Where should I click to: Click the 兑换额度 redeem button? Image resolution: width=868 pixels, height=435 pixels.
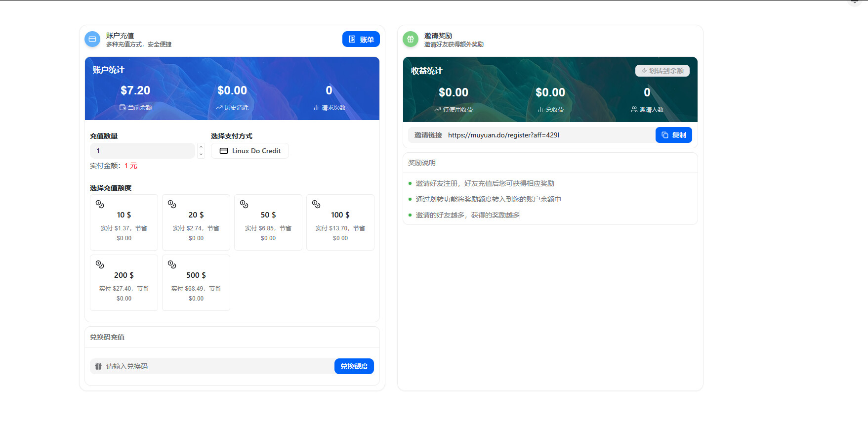click(x=354, y=366)
